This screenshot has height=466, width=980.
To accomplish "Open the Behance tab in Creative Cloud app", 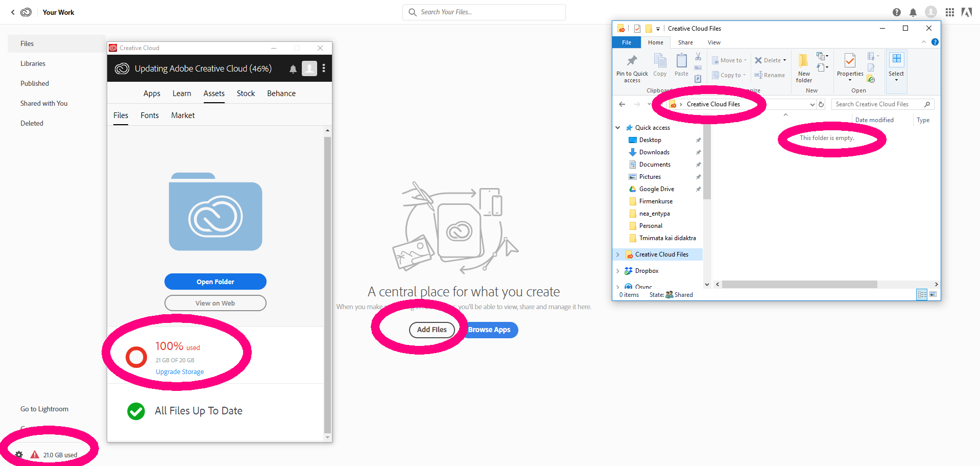I will pyautogui.click(x=281, y=94).
